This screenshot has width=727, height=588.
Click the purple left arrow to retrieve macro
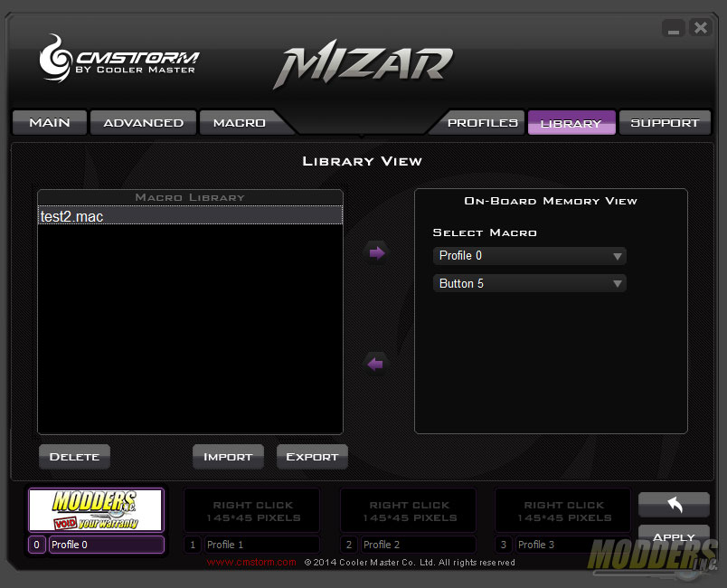tap(375, 364)
